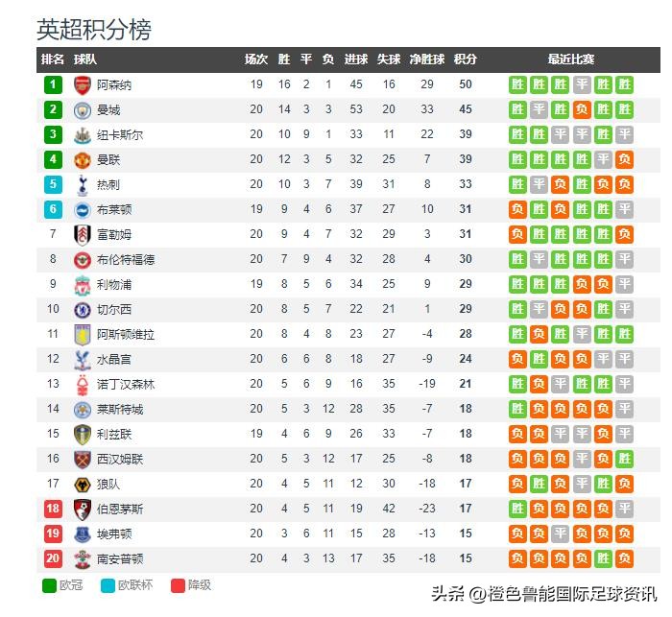Open team link 布伦特福德
Viewport: 672px width, 617px height.
[x=126, y=259]
